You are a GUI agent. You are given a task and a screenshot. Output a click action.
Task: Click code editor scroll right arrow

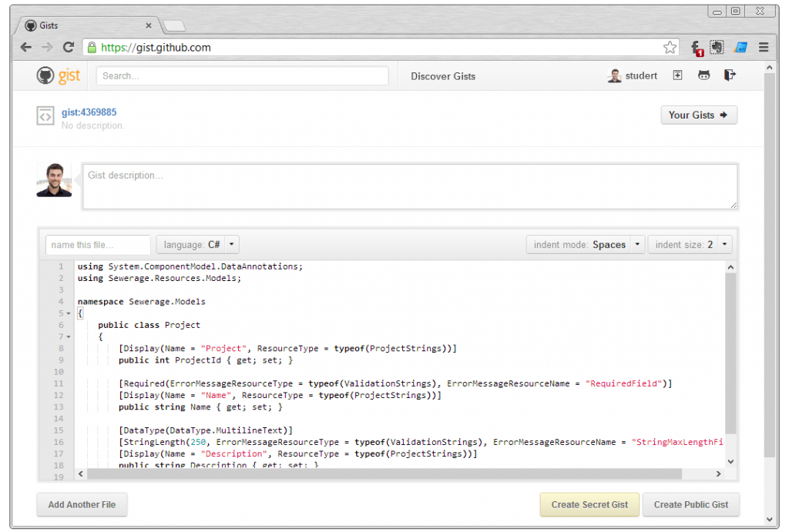click(x=718, y=473)
